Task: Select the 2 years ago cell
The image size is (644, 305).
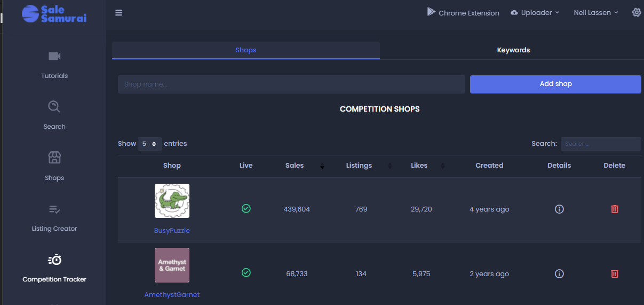Action: tap(489, 274)
